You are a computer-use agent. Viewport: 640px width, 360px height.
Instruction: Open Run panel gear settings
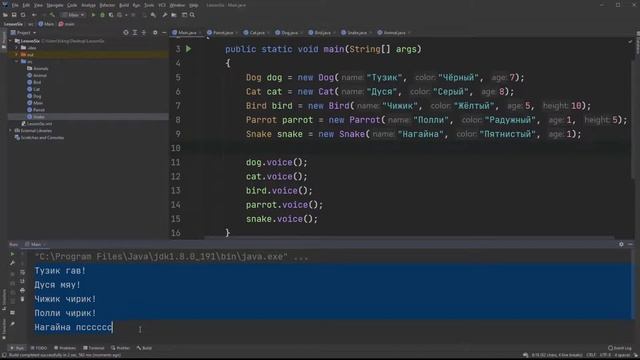(x=621, y=244)
